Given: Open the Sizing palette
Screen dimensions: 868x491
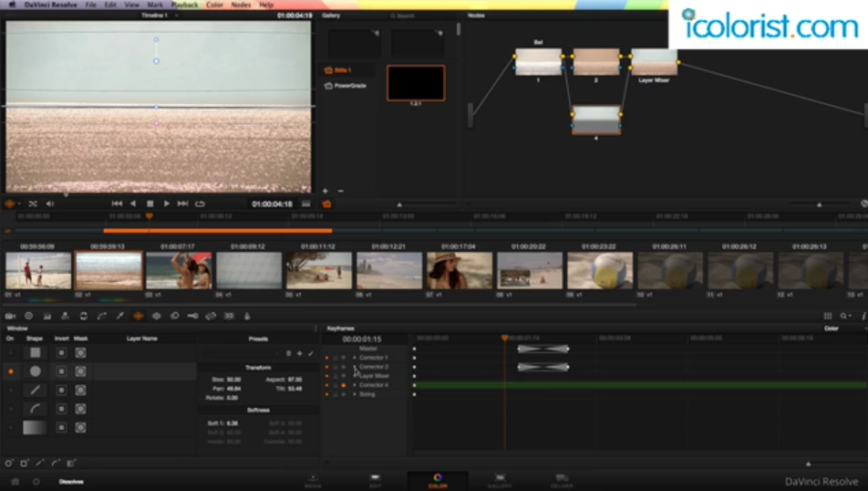Looking at the screenshot, I should click(x=211, y=316).
